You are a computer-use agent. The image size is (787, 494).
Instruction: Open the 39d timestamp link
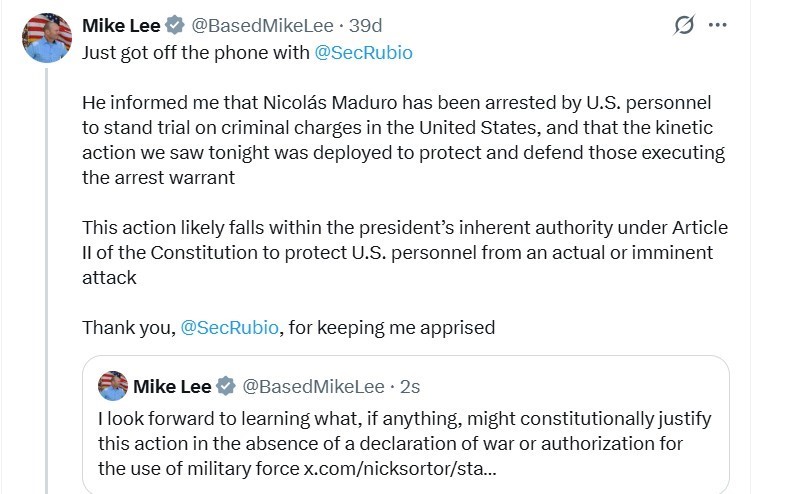point(364,25)
